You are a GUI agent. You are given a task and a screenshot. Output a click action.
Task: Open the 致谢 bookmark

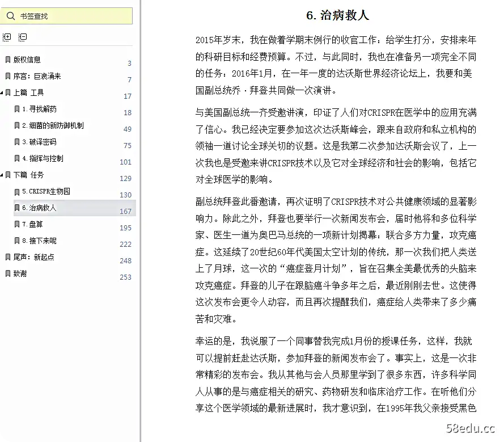[20, 273]
